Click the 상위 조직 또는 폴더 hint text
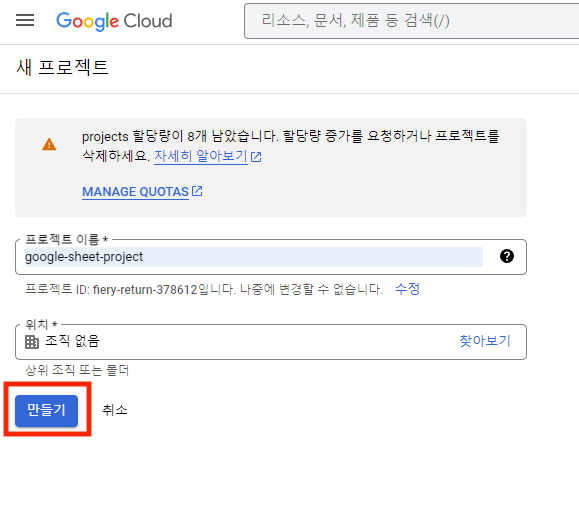 point(77,370)
